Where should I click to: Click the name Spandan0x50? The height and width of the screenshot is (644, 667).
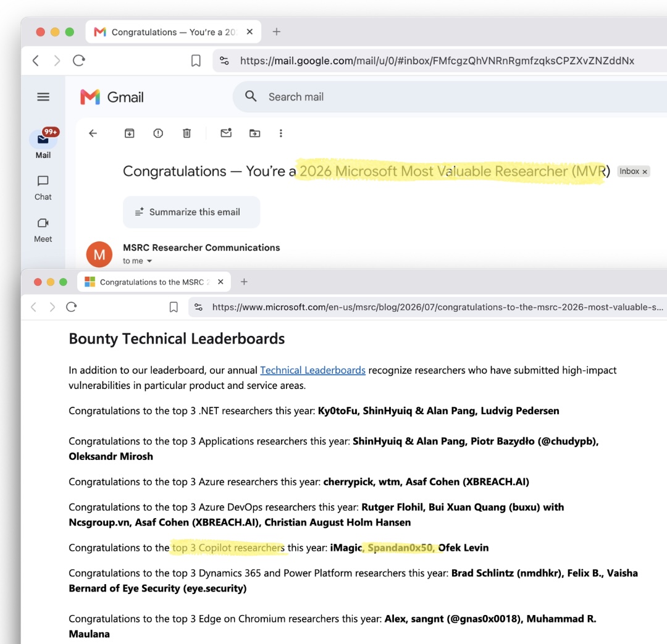400,548
